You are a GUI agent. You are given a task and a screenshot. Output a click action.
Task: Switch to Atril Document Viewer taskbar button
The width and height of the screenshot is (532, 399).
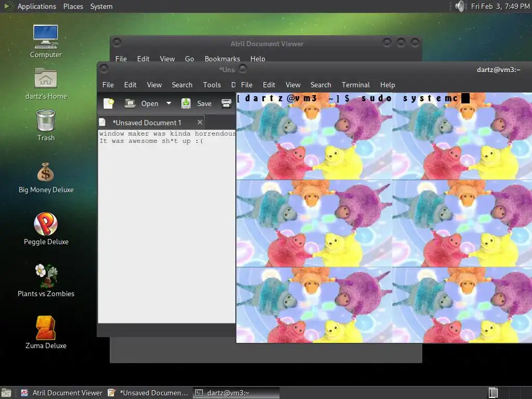pos(61,393)
